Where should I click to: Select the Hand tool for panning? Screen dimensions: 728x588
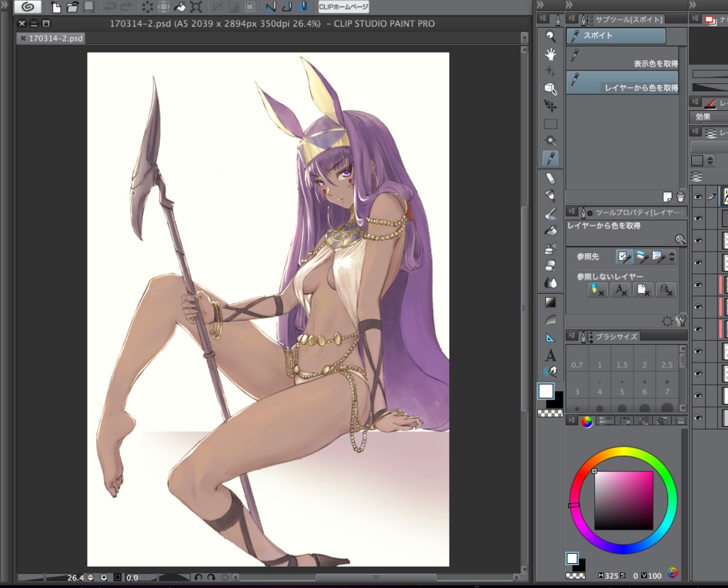tap(550, 54)
